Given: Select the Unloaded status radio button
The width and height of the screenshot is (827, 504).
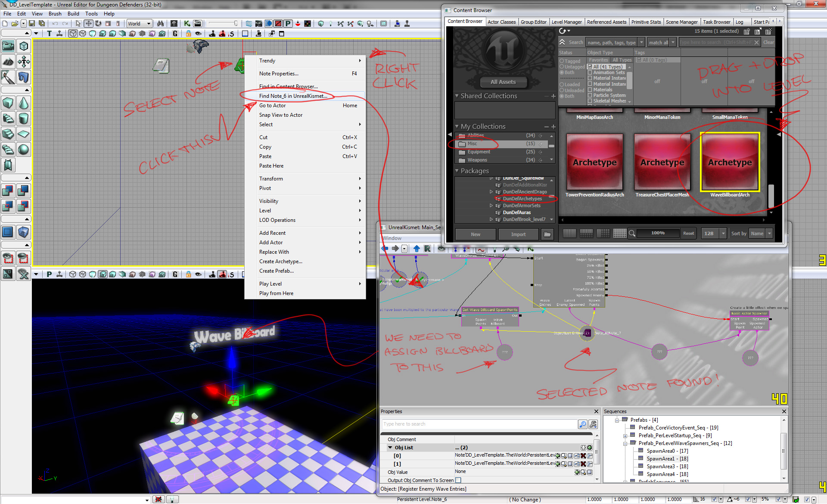Looking at the screenshot, I should (x=562, y=90).
